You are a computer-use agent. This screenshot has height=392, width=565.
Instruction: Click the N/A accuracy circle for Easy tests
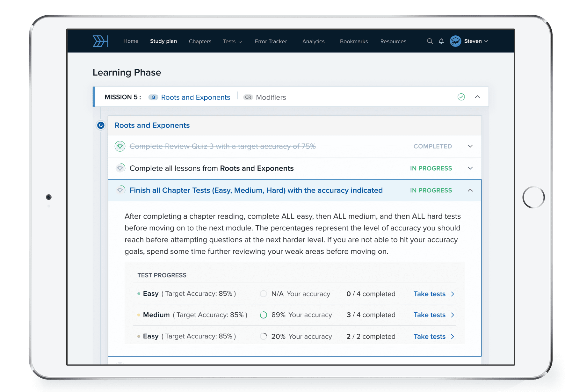264,294
